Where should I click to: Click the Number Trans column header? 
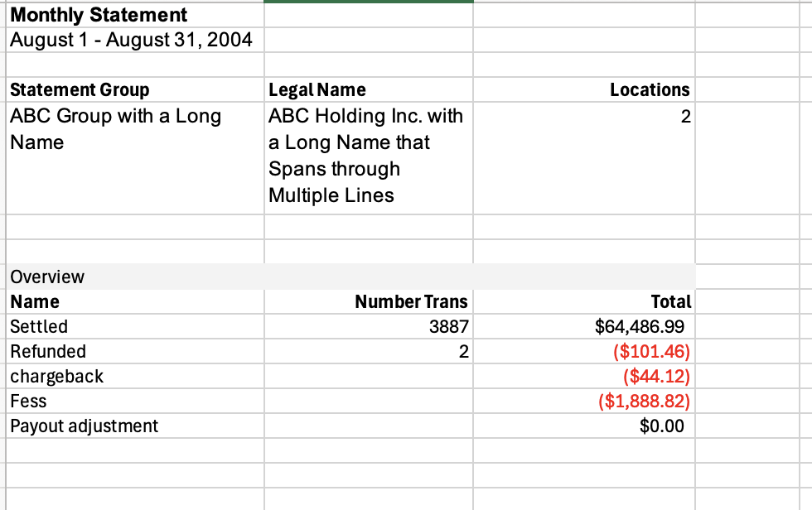point(411,301)
